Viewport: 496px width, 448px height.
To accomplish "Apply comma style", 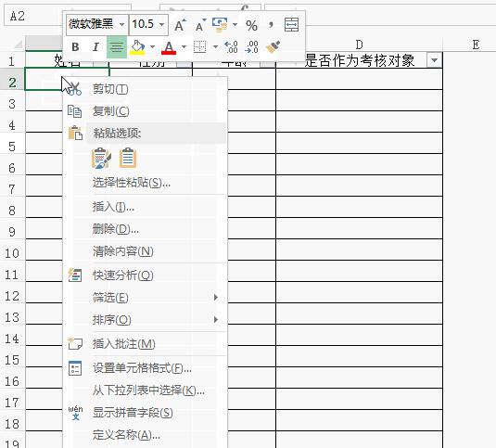I will [271, 25].
